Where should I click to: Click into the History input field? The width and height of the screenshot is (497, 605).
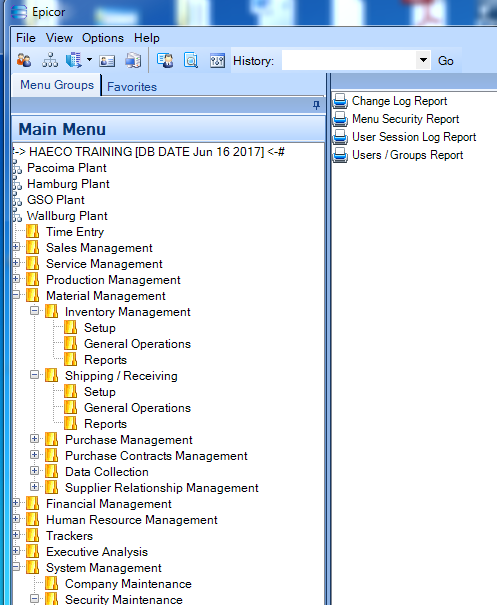(349, 60)
